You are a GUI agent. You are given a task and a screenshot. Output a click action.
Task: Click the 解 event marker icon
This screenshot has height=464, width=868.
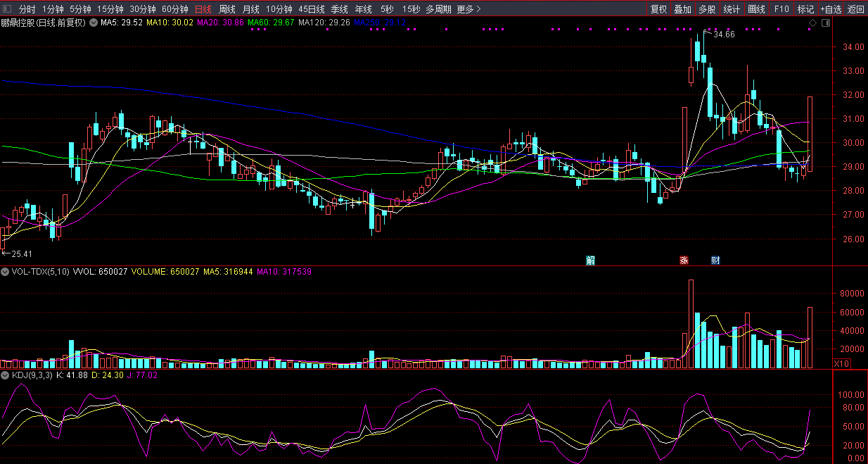tap(591, 261)
